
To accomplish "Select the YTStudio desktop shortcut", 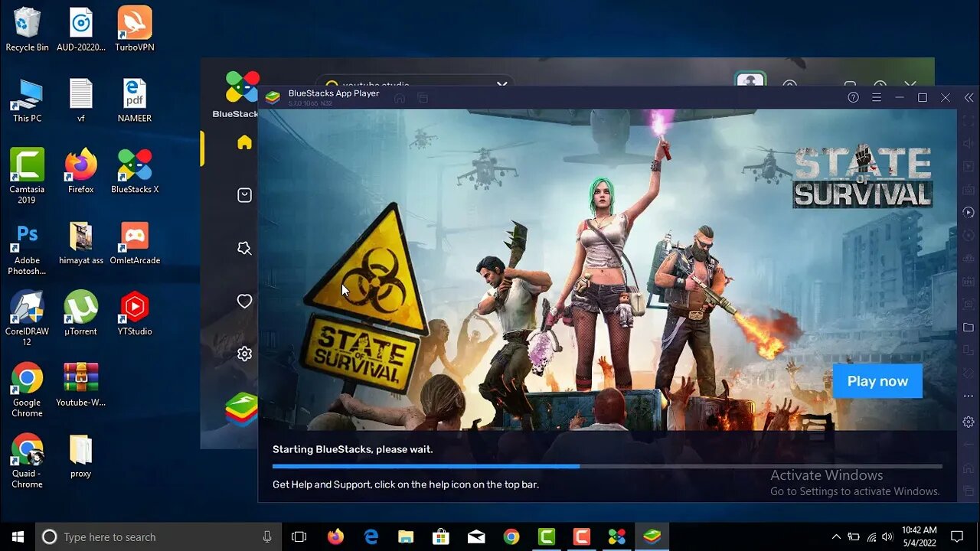I will click(x=135, y=314).
